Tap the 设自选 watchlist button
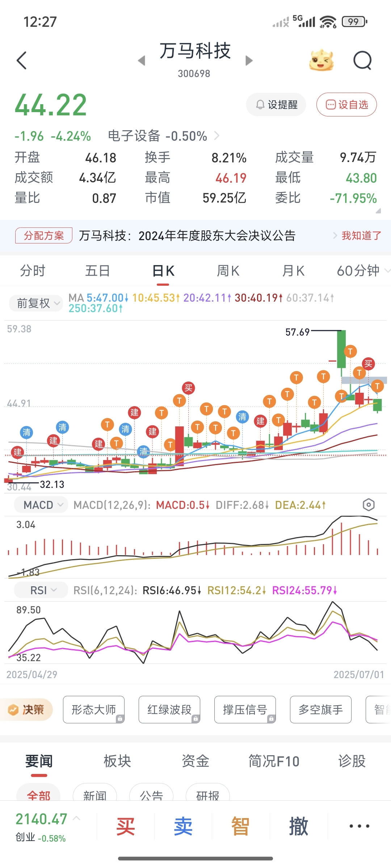This screenshot has height=868, width=391. [346, 105]
